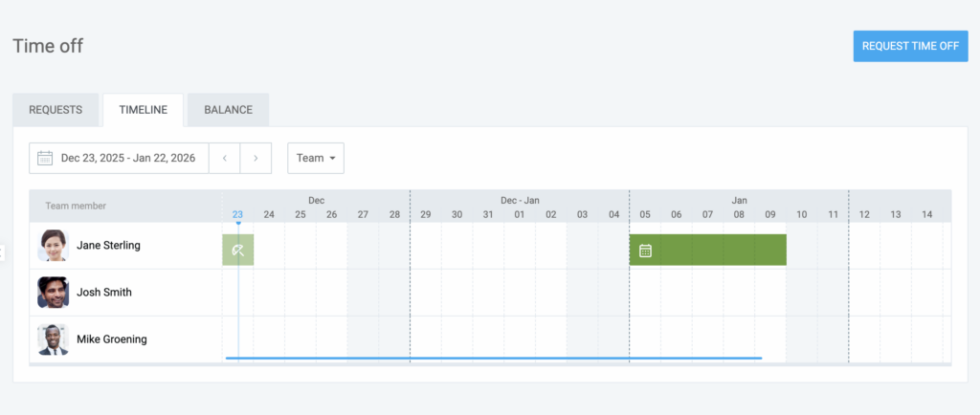Open the Team filter dropdown

coord(316,158)
